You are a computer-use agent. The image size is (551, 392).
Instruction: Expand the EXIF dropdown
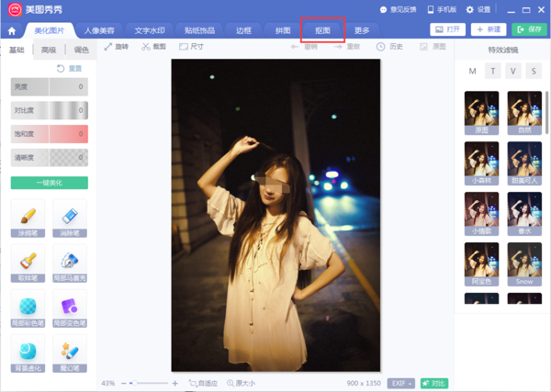click(x=401, y=383)
